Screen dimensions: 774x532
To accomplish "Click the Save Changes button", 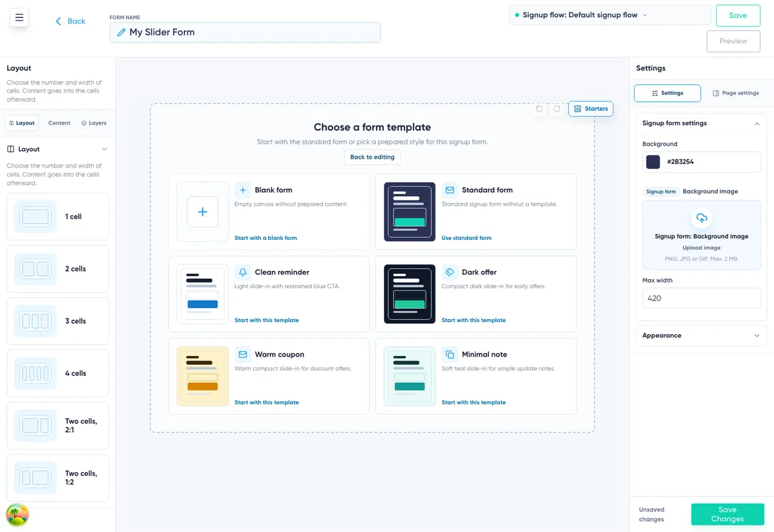I will 728,514.
